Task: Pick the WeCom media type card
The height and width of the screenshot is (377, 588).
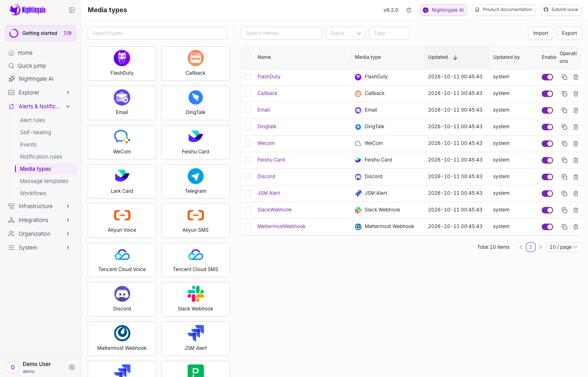Action: [x=122, y=142]
